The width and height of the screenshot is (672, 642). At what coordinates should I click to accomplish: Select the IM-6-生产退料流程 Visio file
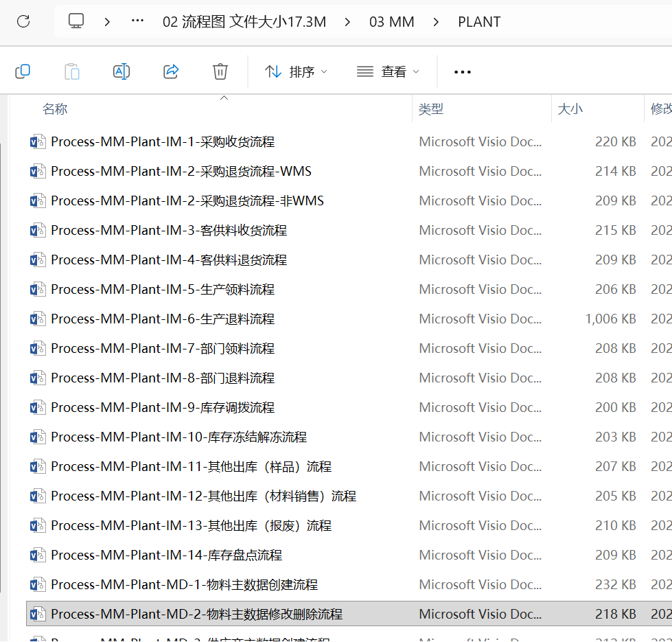163,319
